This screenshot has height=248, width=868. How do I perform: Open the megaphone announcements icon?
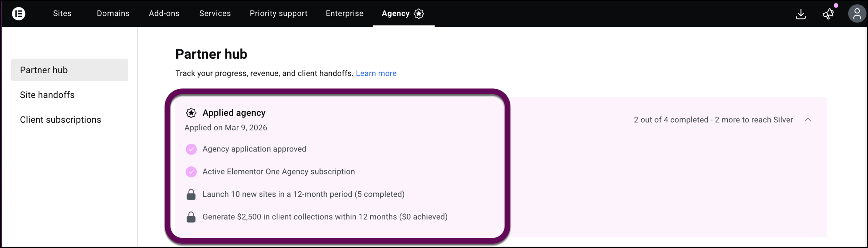pos(828,14)
